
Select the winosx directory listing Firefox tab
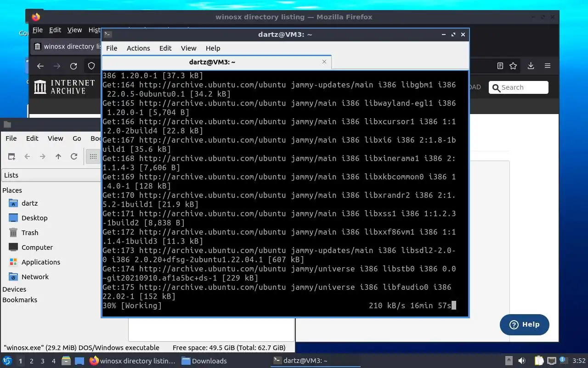67,46
